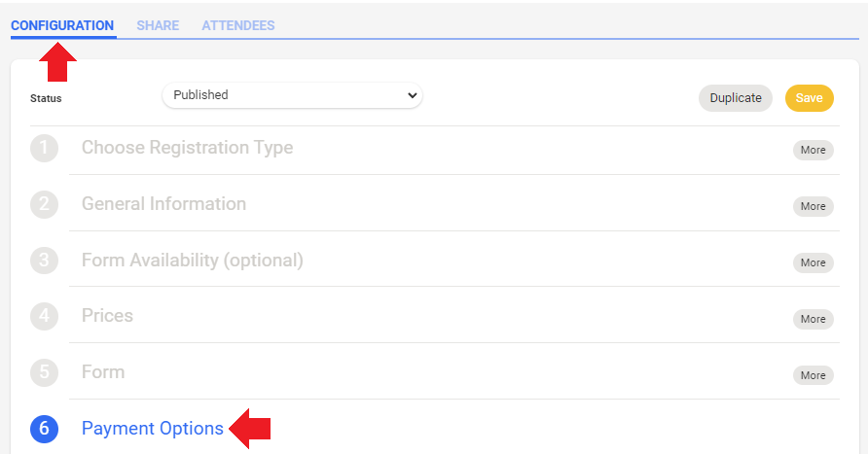Expand More for Choose Registration Type

pos(813,150)
